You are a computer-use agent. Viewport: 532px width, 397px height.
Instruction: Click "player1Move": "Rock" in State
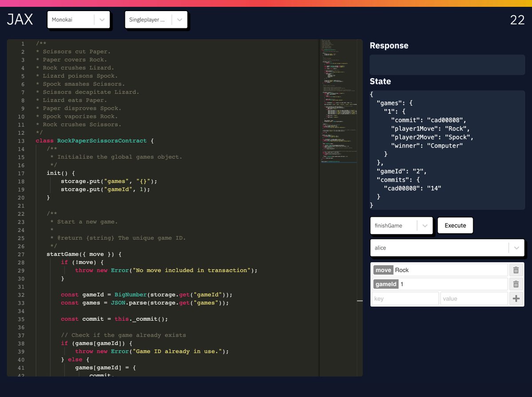pyautogui.click(x=430, y=129)
